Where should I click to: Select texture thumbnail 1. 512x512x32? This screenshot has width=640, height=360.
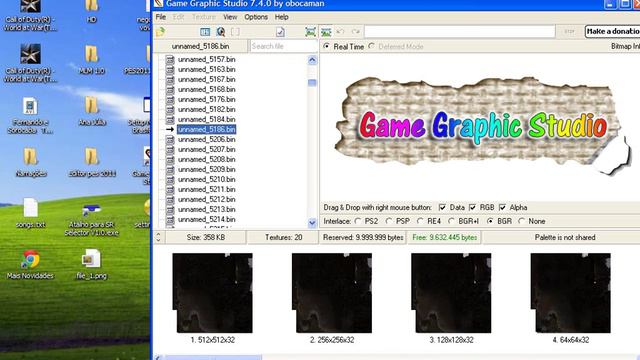pyautogui.click(x=213, y=293)
